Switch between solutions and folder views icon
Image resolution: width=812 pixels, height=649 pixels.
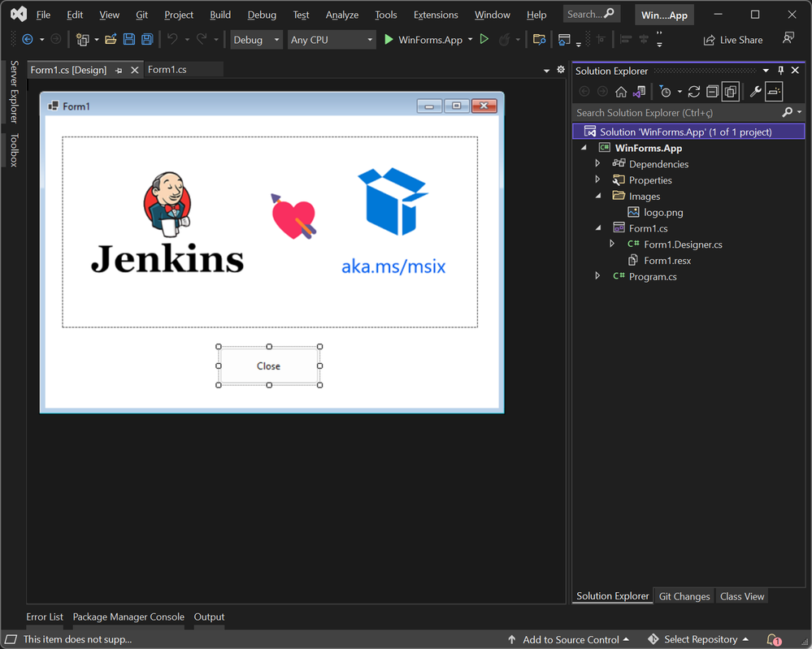pos(639,92)
